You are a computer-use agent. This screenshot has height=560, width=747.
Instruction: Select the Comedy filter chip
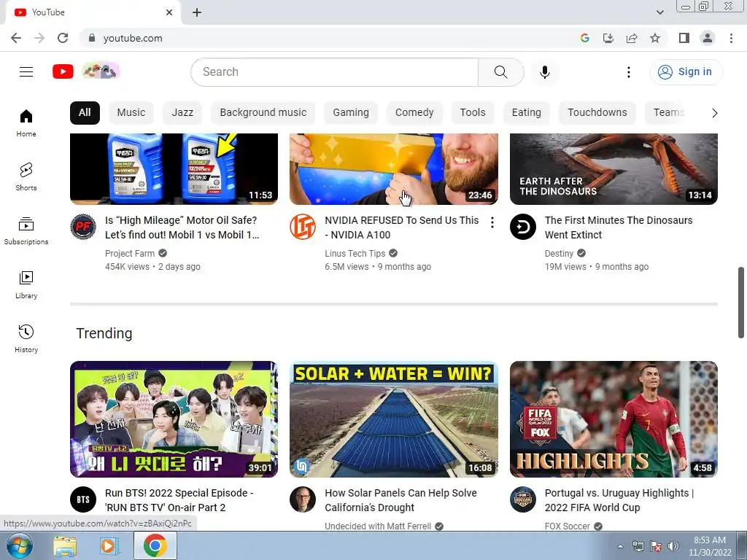coord(414,113)
